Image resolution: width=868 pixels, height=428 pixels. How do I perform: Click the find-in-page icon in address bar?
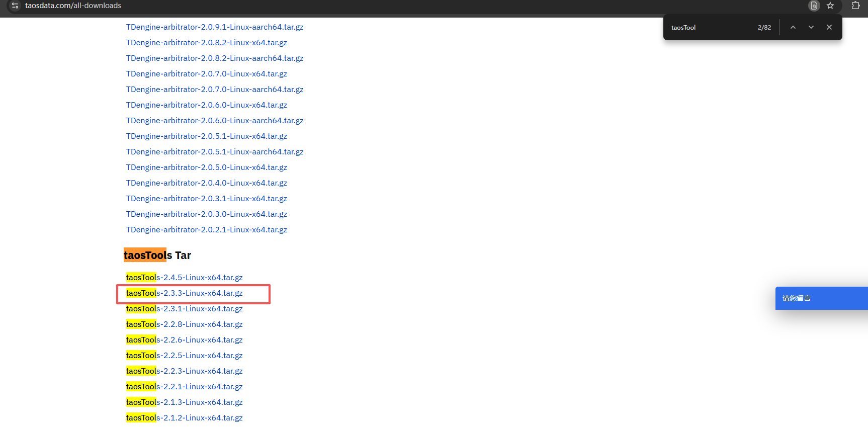[x=814, y=6]
